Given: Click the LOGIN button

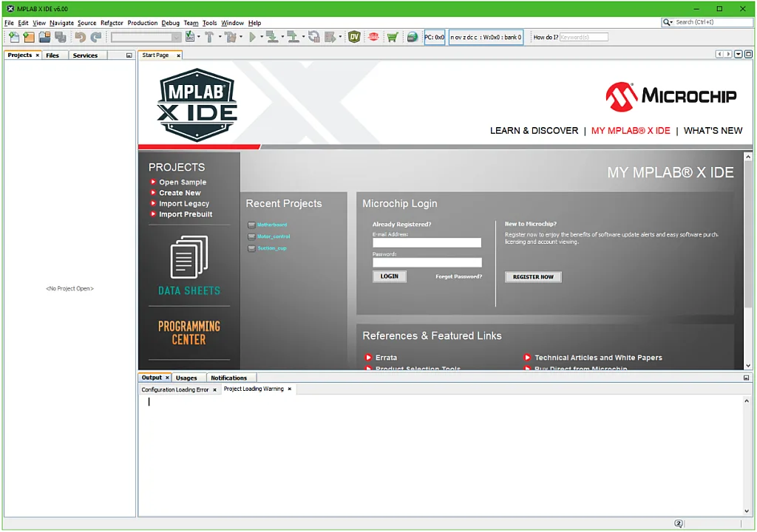Looking at the screenshot, I should 390,276.
